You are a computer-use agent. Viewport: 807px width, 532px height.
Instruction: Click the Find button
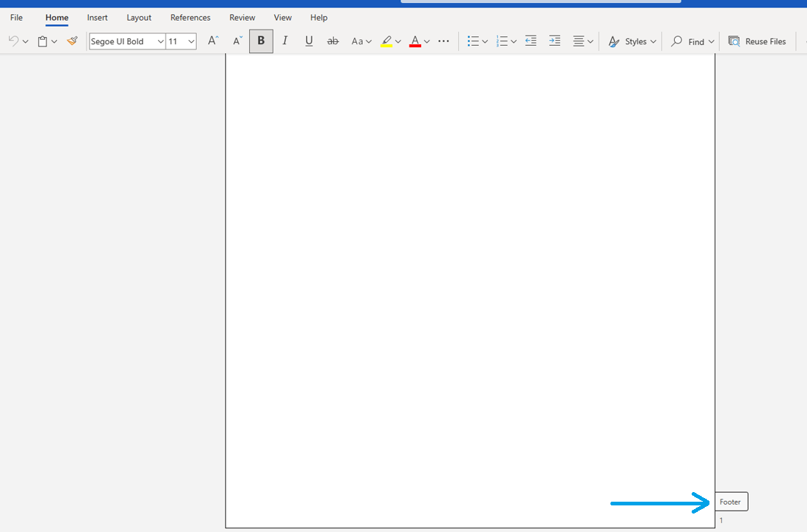coord(687,41)
